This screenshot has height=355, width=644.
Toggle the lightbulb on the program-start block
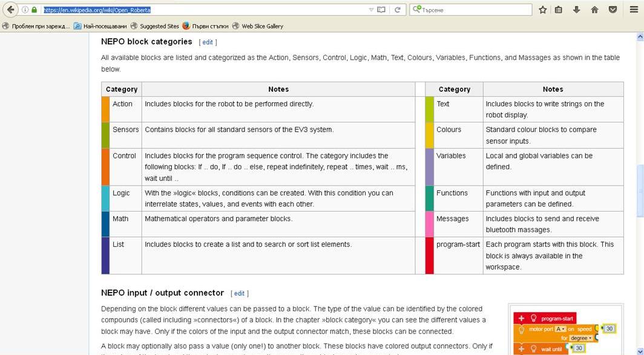[534, 318]
